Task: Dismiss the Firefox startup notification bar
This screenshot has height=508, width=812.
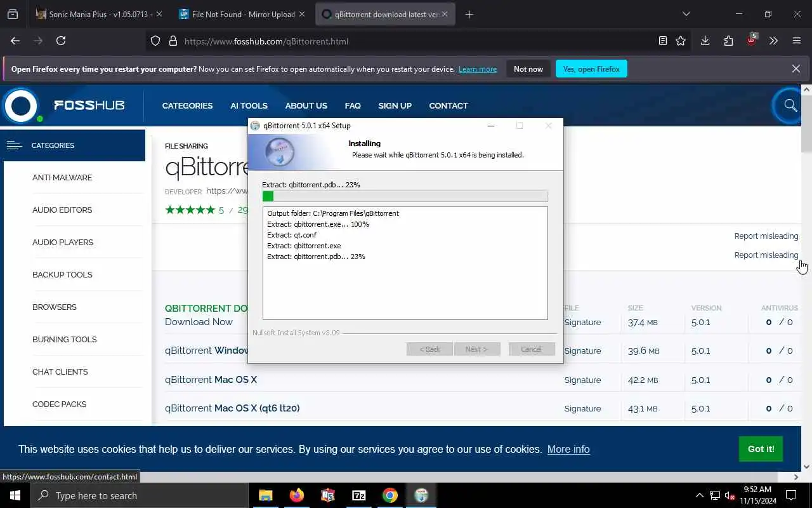Action: tap(796, 69)
